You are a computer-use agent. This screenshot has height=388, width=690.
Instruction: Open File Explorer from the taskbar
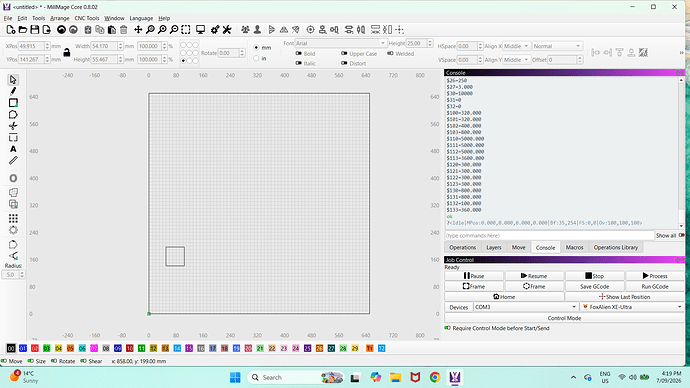395,377
